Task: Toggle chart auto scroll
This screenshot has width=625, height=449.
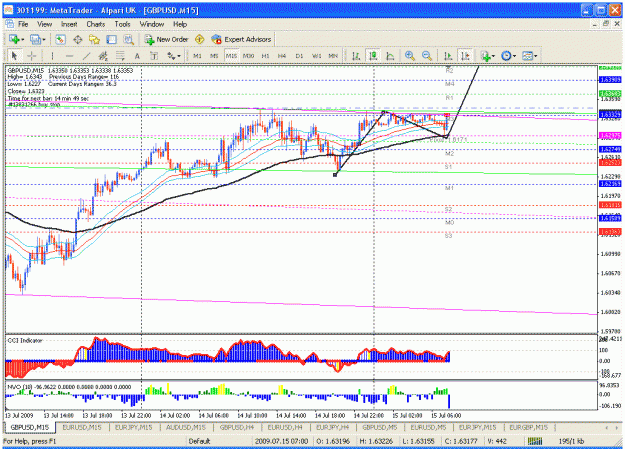Action: point(448,56)
